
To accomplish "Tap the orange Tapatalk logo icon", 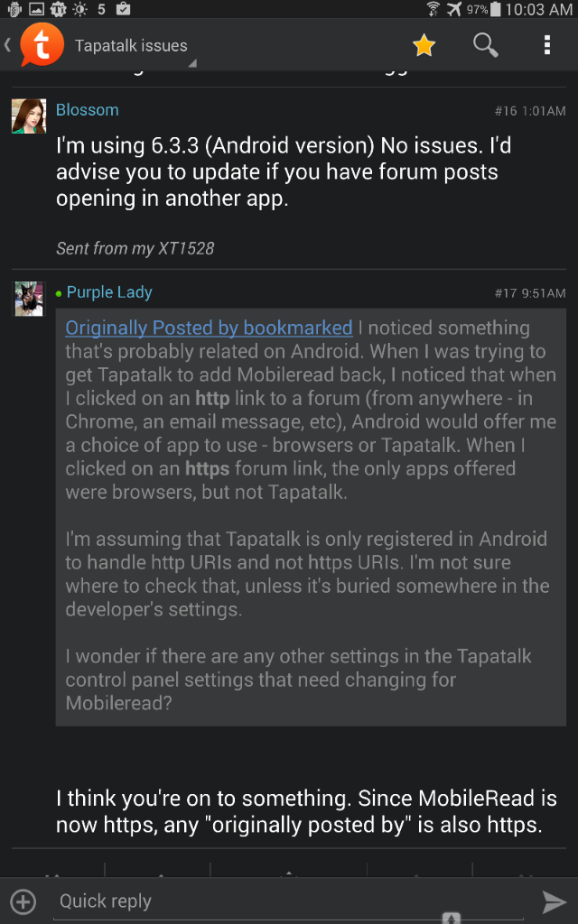I will click(42, 45).
